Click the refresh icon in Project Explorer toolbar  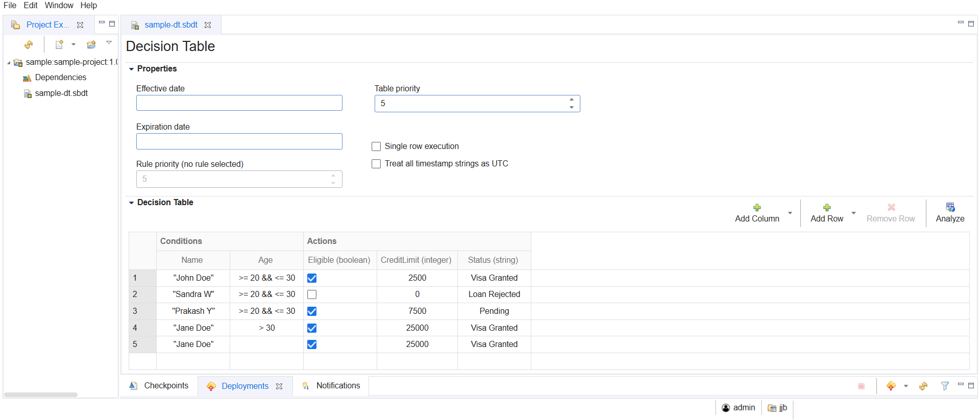(29, 45)
